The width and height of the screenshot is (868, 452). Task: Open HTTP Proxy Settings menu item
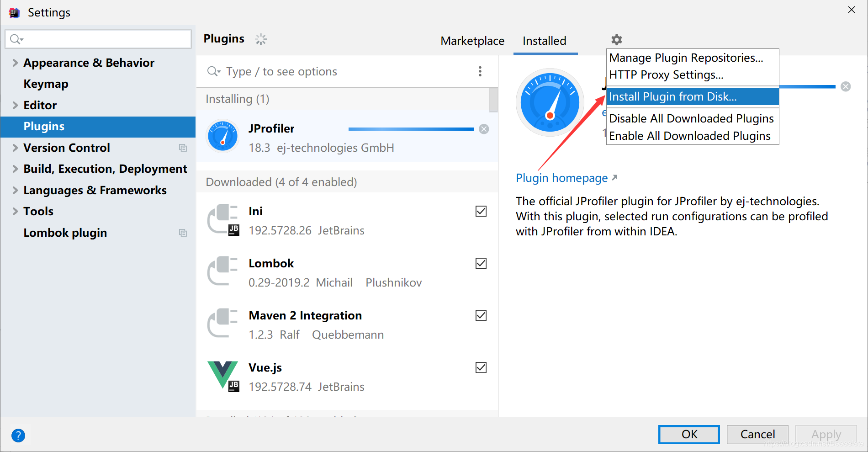(693, 75)
